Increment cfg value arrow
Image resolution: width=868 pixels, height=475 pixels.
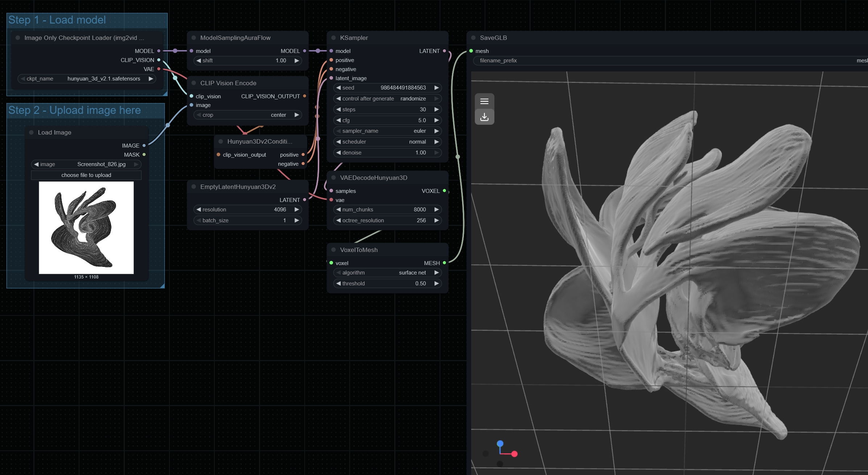click(x=436, y=120)
